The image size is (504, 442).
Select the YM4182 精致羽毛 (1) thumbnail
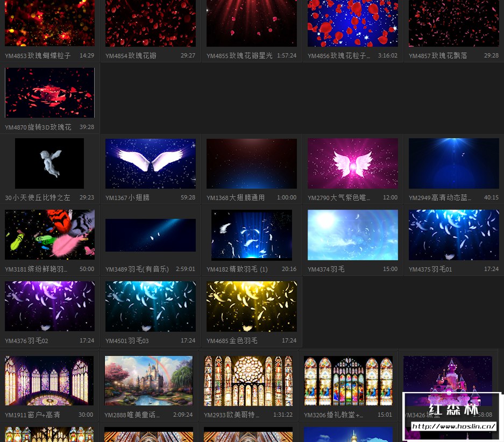(x=252, y=235)
